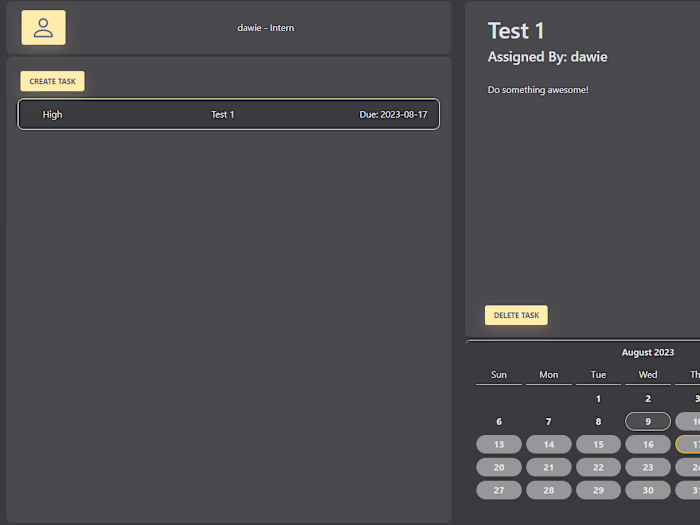Select August 6 on the calendar
700x525 pixels.
pos(499,421)
